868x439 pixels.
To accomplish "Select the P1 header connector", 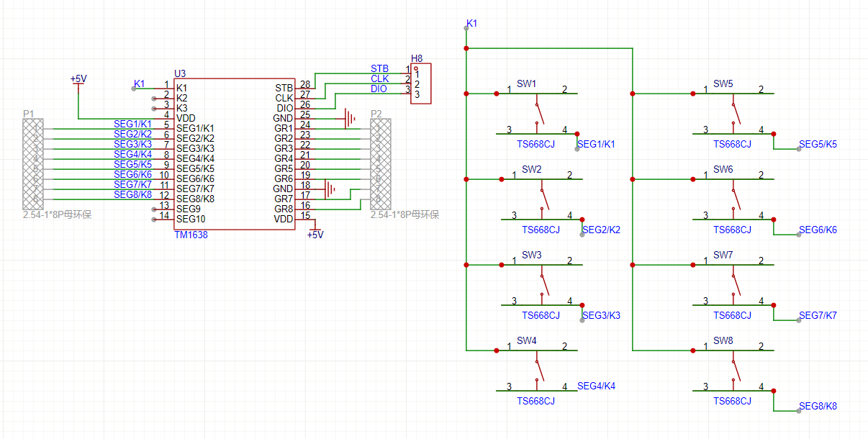I will (x=33, y=163).
